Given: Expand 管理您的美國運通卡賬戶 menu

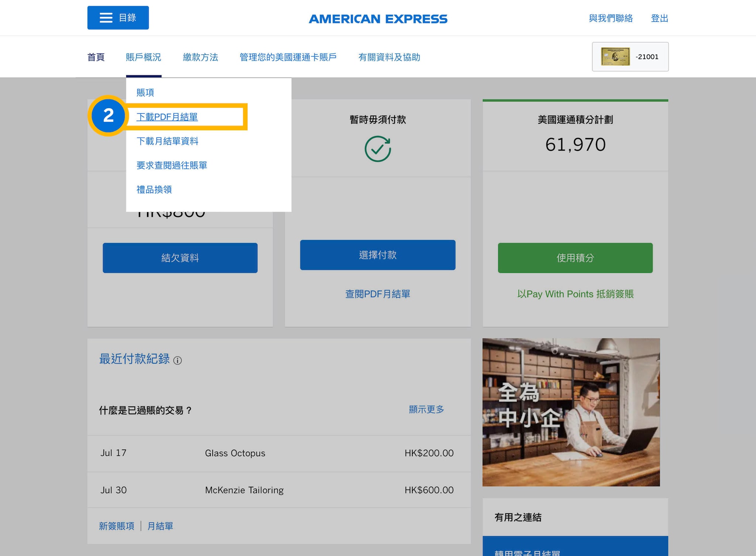Looking at the screenshot, I should click(288, 57).
